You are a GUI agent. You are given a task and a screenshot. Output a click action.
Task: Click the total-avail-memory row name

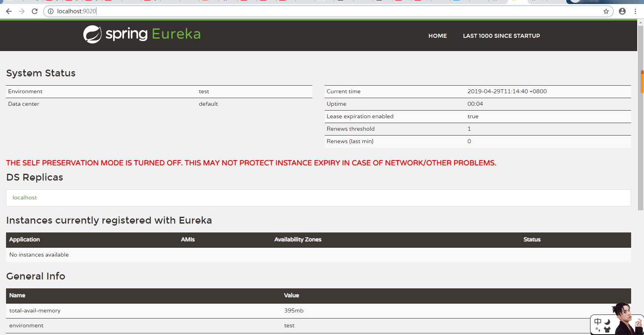coord(35,310)
